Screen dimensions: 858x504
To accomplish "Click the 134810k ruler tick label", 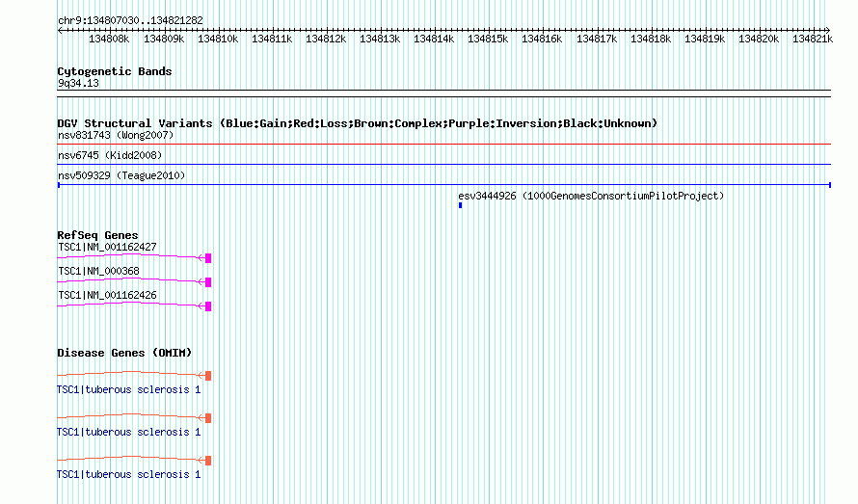I will pyautogui.click(x=218, y=39).
